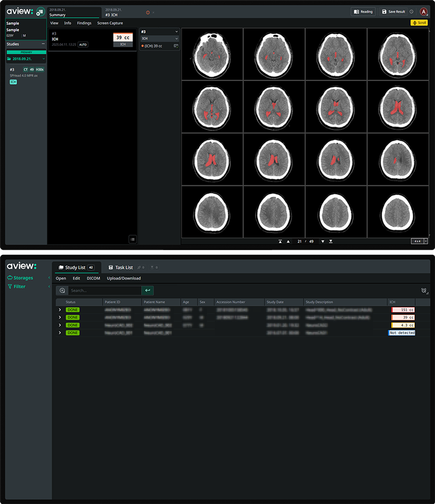Select the last CT slice thumbnail in bottom row
This screenshot has width=435, height=504.
point(397,212)
